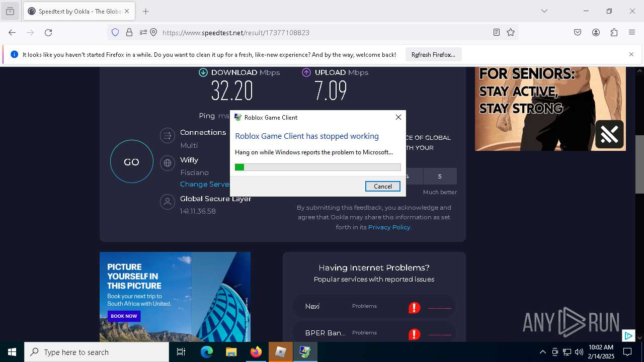Click the BPER red alert icon
Viewport: 644px width, 362px height.
tap(414, 334)
